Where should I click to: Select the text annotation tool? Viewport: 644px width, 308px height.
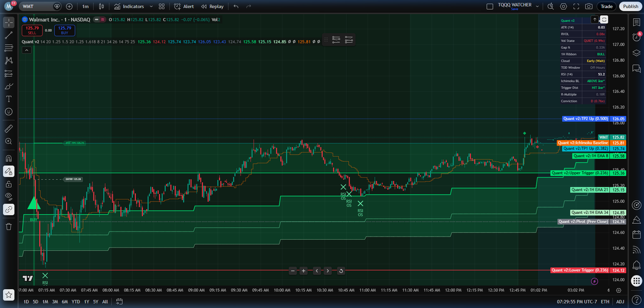coord(9,99)
